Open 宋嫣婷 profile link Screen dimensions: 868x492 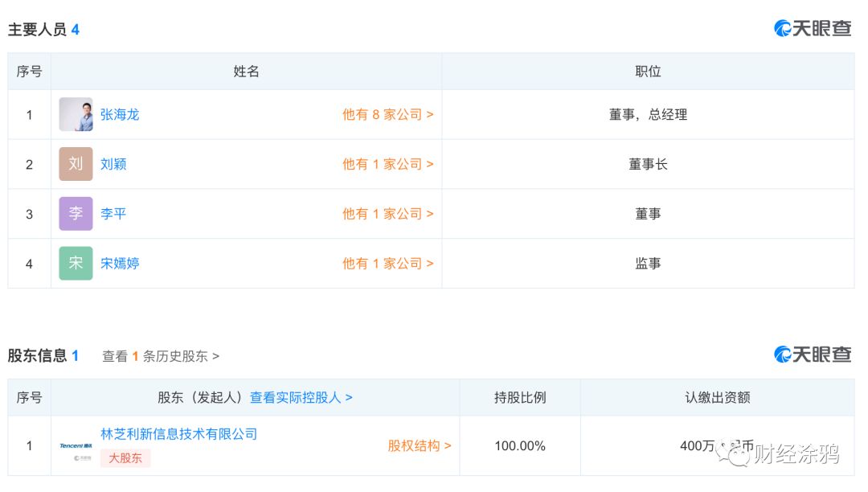[x=120, y=264]
